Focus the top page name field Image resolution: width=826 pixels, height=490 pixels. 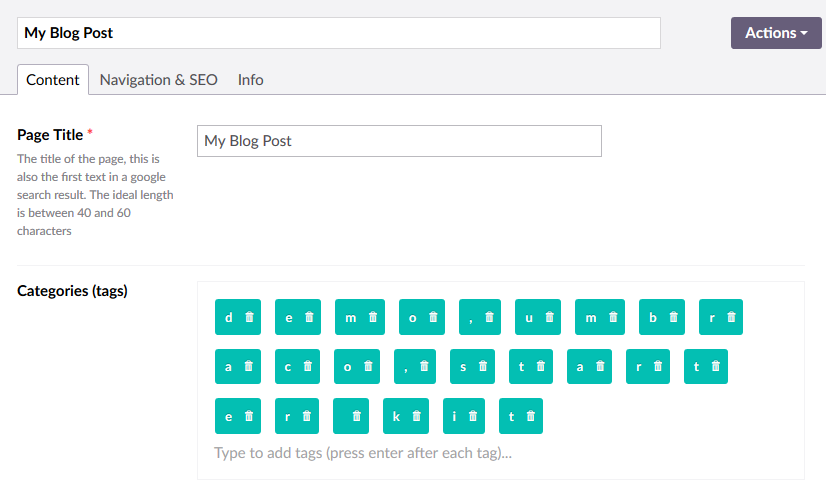(x=339, y=33)
